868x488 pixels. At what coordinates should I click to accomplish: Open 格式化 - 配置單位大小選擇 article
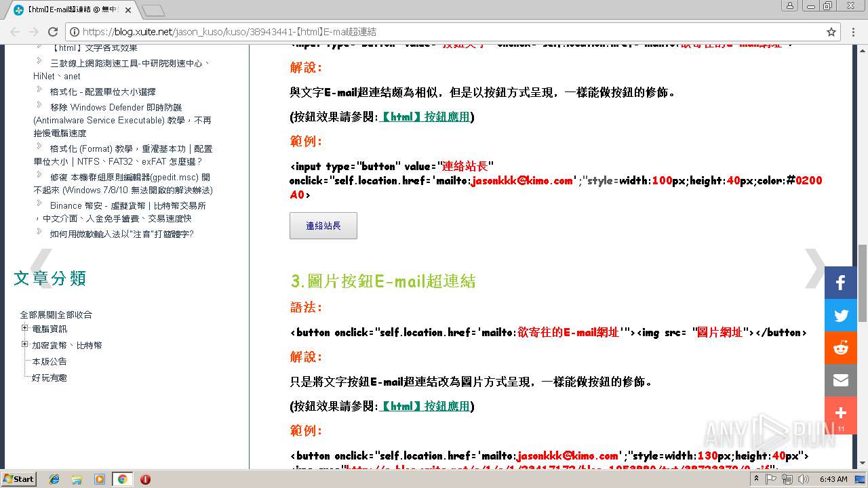coord(103,91)
